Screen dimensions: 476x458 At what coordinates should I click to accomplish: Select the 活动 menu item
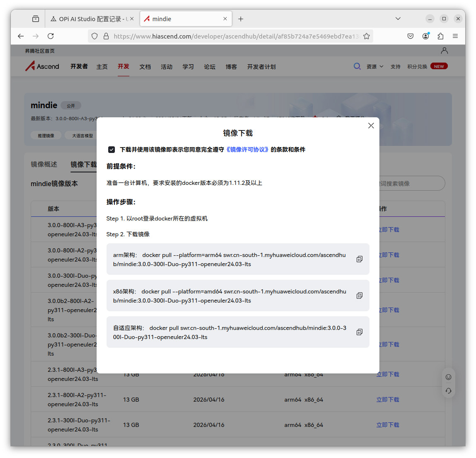(x=167, y=67)
